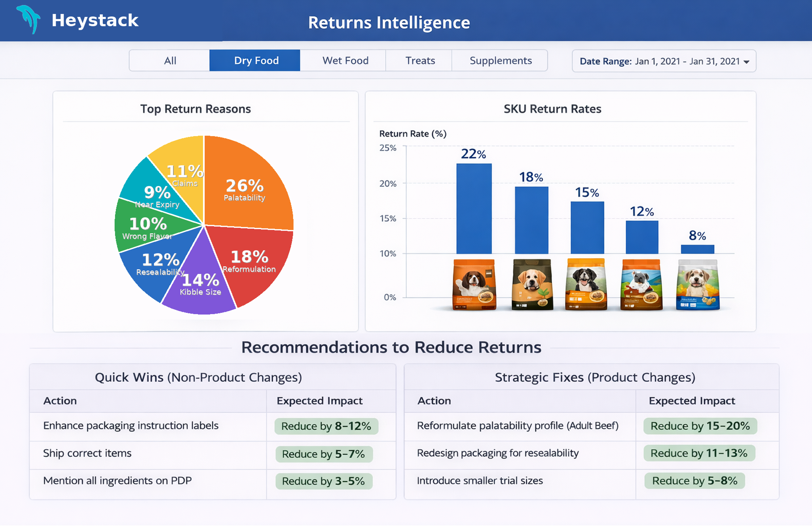Click the Heystack dolphin logo icon
Screen dimensions: 812x526
29,19
